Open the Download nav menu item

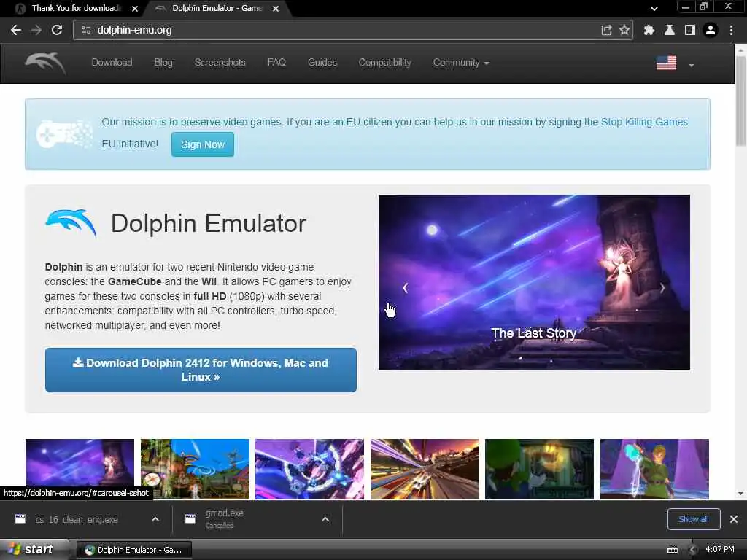[x=112, y=63]
